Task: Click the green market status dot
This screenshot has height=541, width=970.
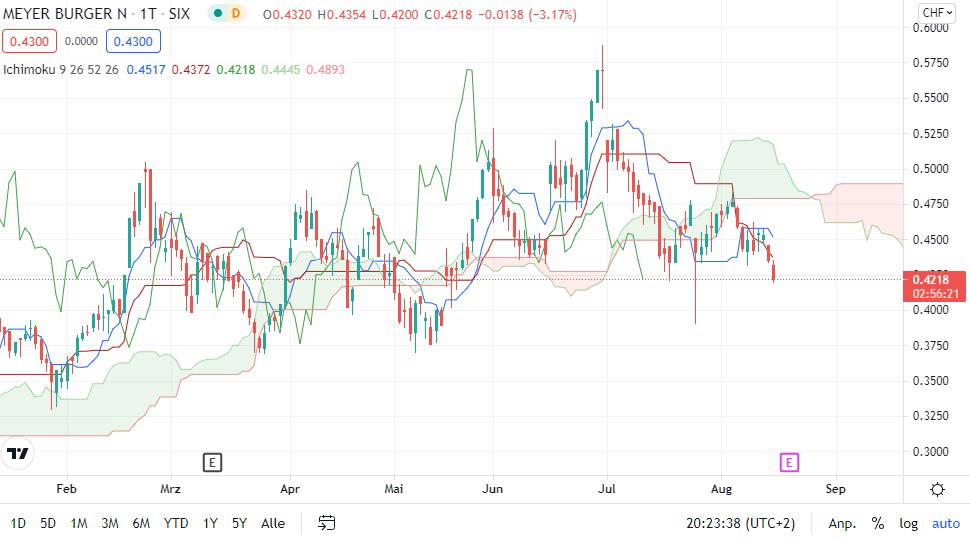Action: click(218, 13)
